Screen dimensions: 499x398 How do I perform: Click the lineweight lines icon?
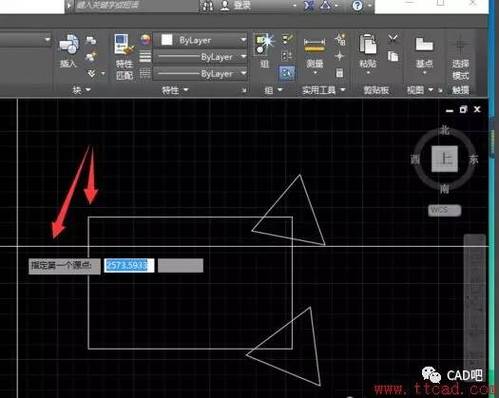click(145, 57)
